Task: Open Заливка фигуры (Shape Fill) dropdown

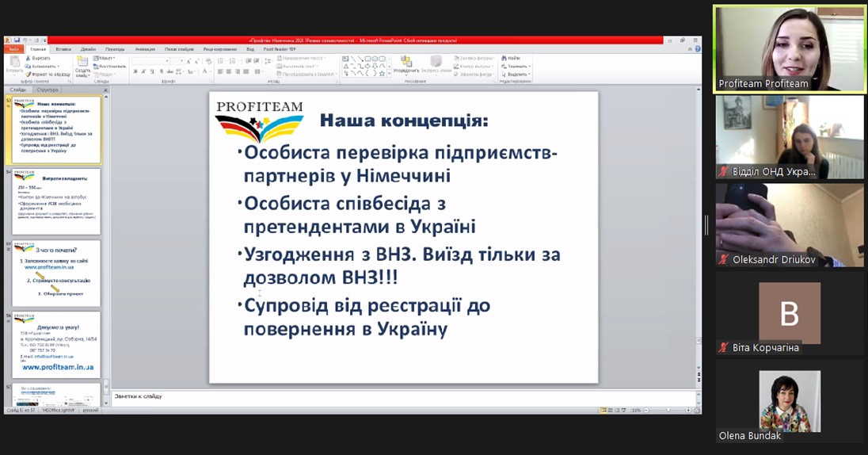Action: tap(474, 58)
